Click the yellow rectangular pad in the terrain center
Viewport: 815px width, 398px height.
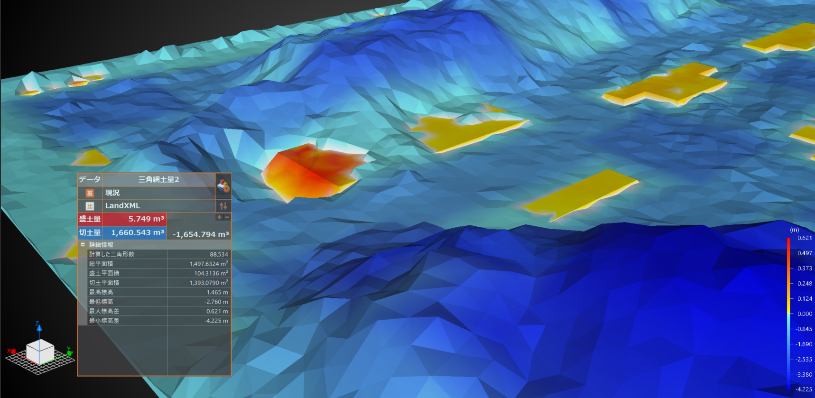[x=580, y=194]
